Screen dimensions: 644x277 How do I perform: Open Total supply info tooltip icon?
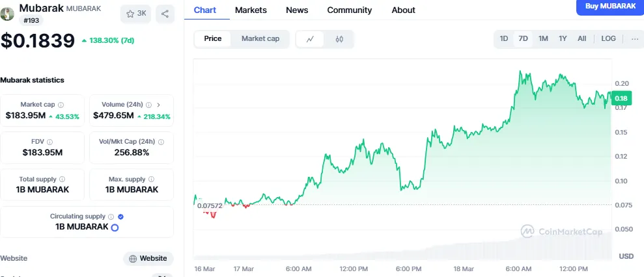pos(62,179)
